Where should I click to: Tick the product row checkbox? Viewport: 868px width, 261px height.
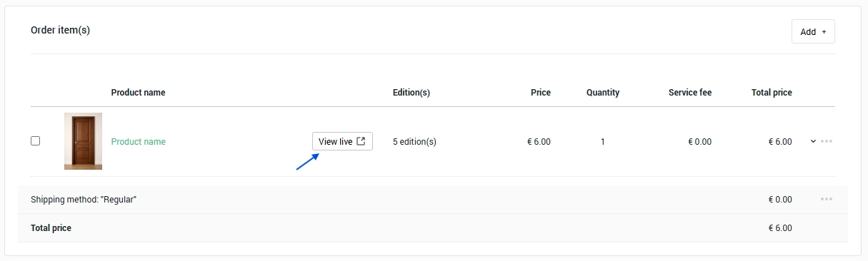tap(35, 141)
